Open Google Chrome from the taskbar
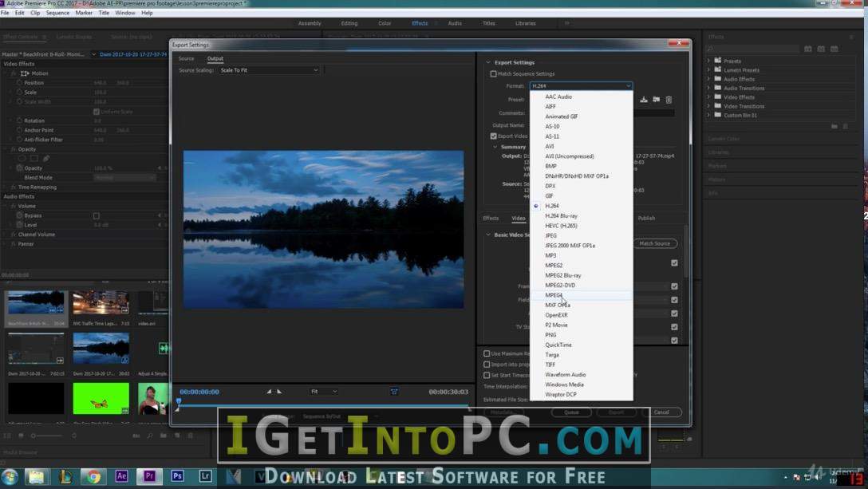The image size is (868, 489). point(93,476)
